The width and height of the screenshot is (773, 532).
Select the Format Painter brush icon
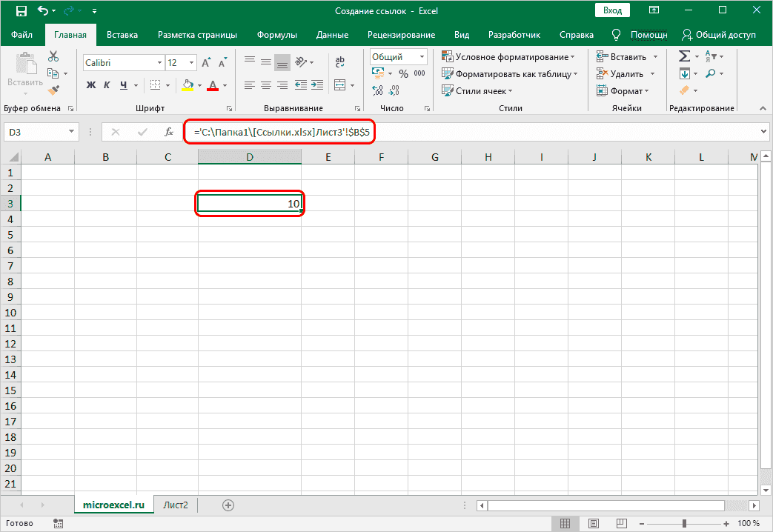(x=53, y=90)
